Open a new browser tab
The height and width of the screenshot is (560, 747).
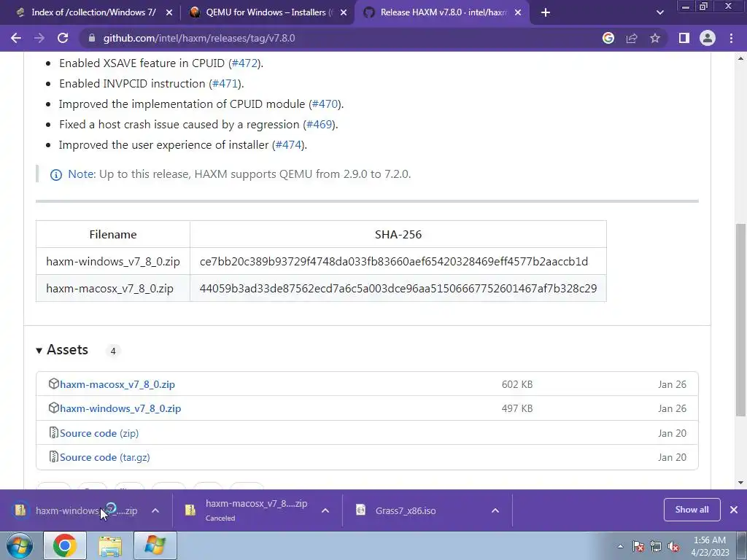tap(546, 12)
